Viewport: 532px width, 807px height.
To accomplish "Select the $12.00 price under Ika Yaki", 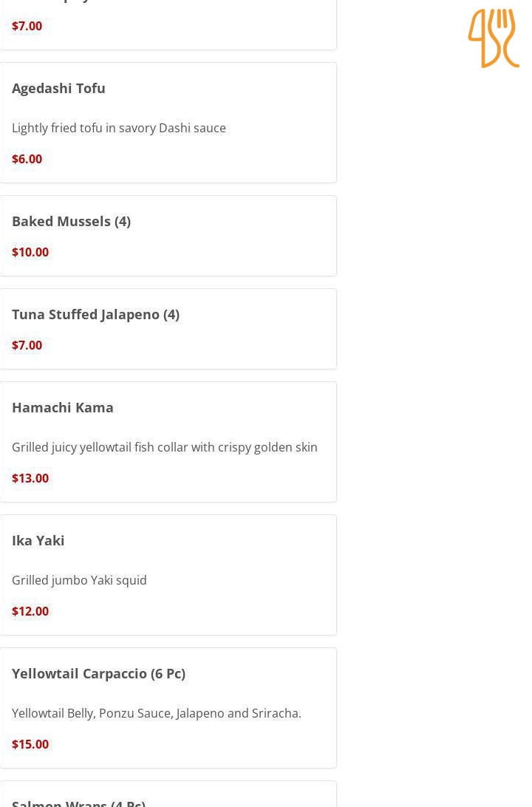I will 30,612.
